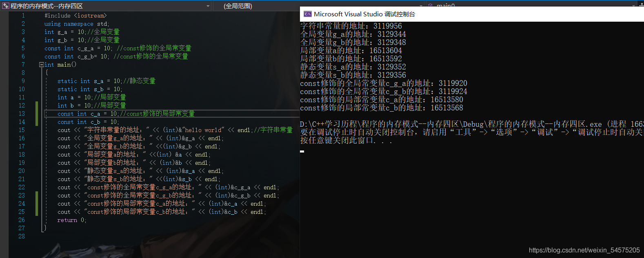
Task: Click the console hint line 要在调试停止时自动关闭控制台
Action: tap(472, 132)
